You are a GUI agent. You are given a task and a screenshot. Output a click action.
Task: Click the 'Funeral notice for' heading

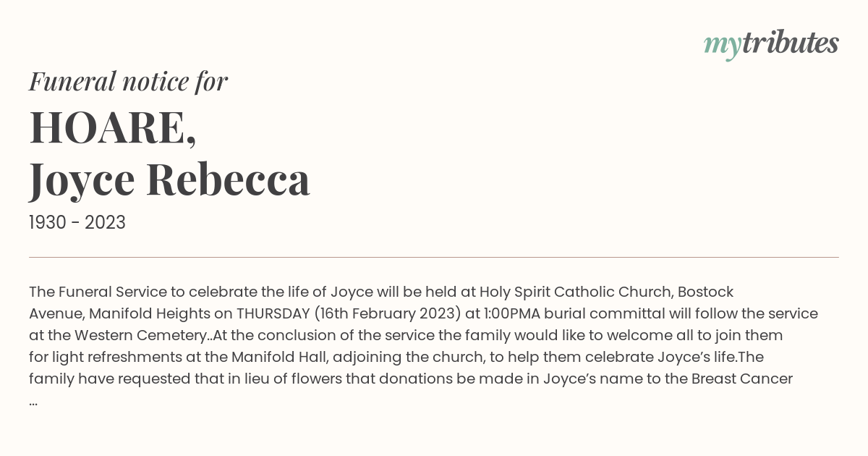pos(128,81)
